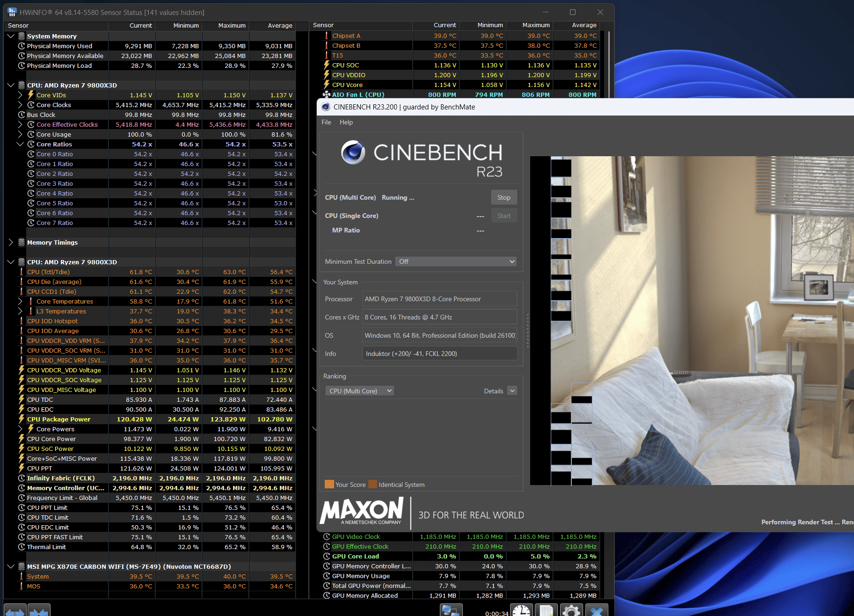
Task: Click the Info field reading Induktor
Action: [439, 354]
